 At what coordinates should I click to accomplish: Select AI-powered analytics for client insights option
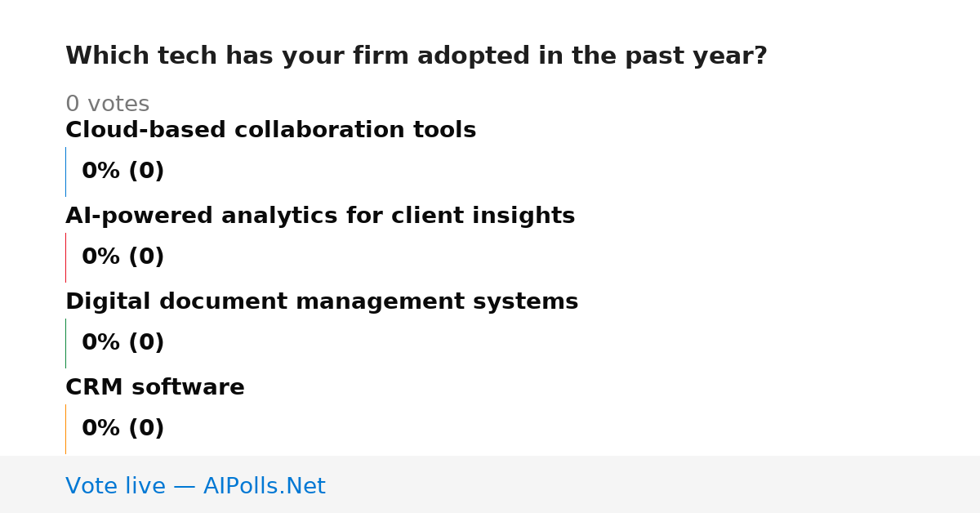pos(320,216)
